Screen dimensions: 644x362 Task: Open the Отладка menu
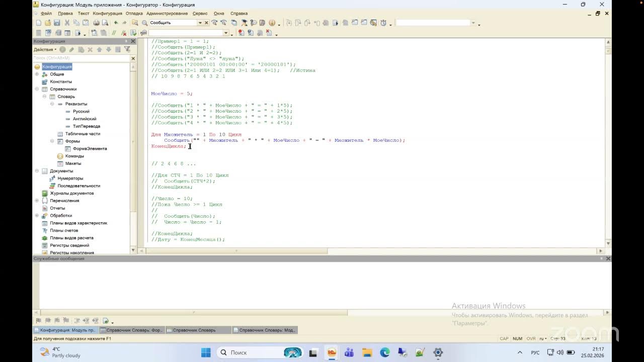pos(134,14)
